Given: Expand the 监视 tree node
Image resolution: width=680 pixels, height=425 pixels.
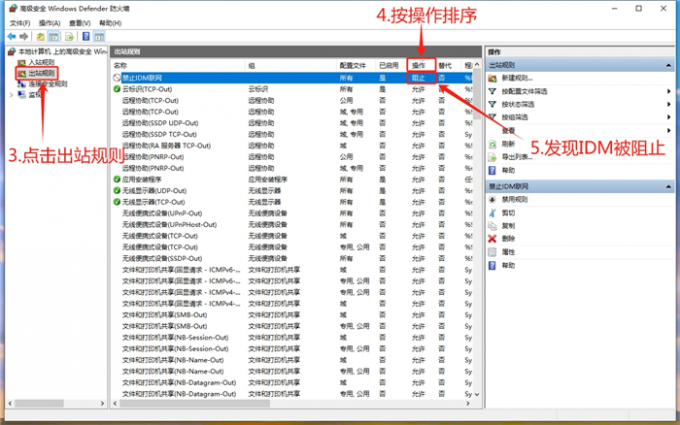Looking at the screenshot, I should [x=11, y=95].
